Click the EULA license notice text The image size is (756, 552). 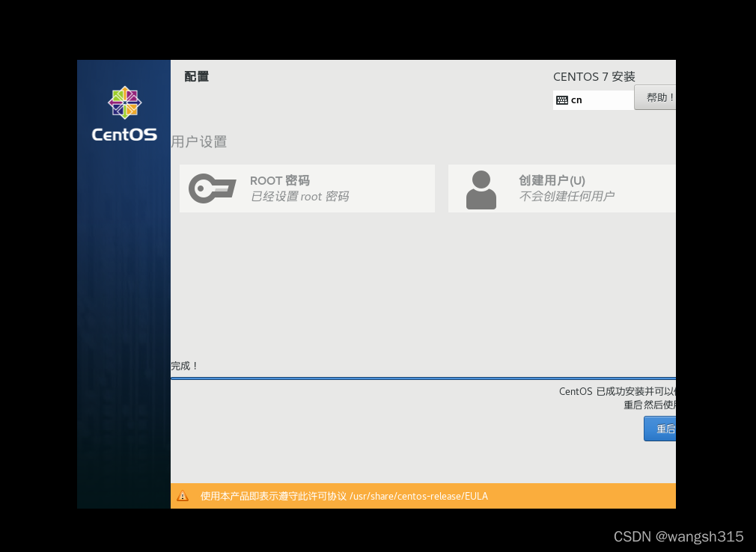click(x=344, y=496)
